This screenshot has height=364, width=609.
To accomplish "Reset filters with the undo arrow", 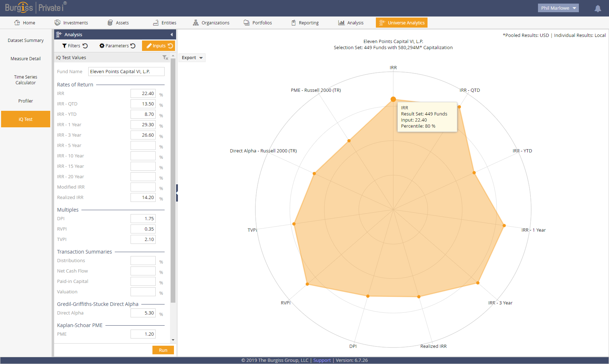I will click(85, 46).
